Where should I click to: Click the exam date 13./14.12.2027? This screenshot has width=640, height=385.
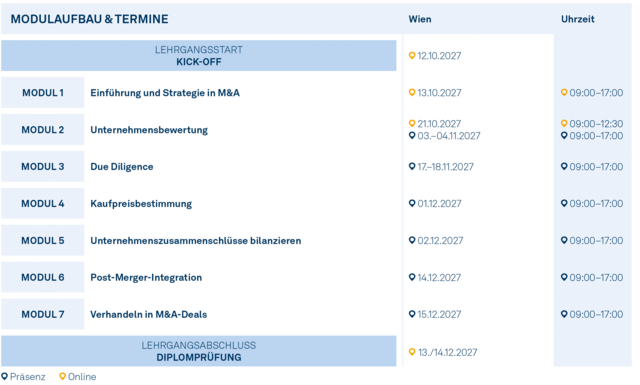(x=448, y=352)
